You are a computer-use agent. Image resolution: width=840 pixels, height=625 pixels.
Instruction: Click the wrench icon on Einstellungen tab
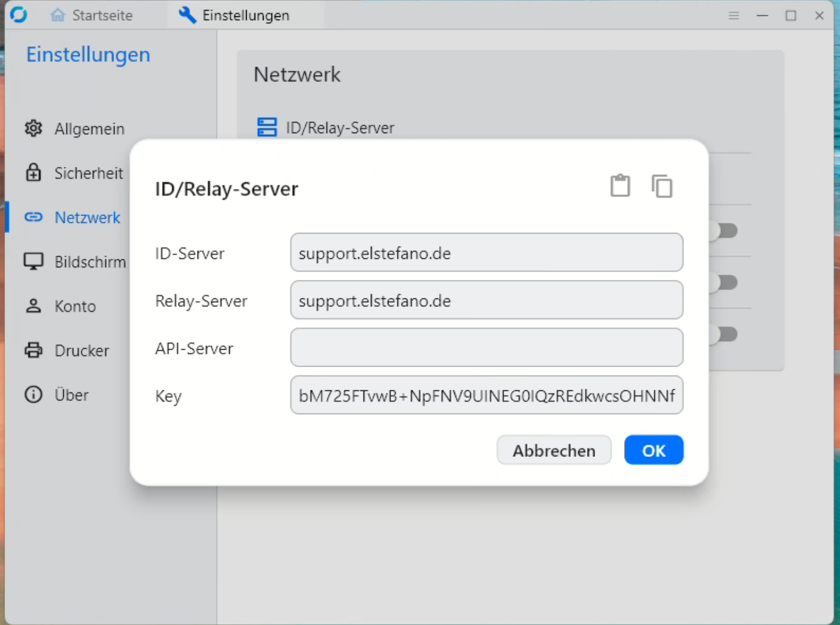click(187, 15)
